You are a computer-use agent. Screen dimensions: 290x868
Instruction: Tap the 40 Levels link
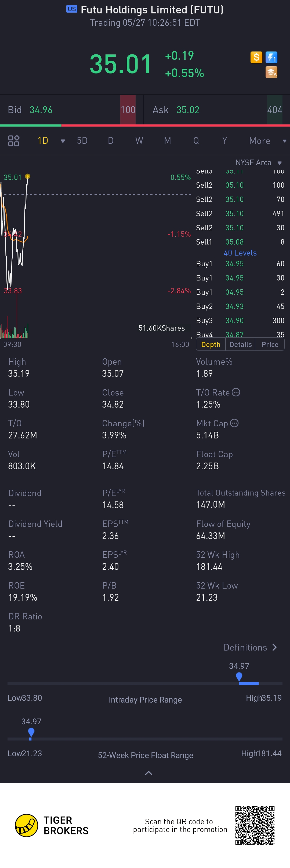coord(240,253)
